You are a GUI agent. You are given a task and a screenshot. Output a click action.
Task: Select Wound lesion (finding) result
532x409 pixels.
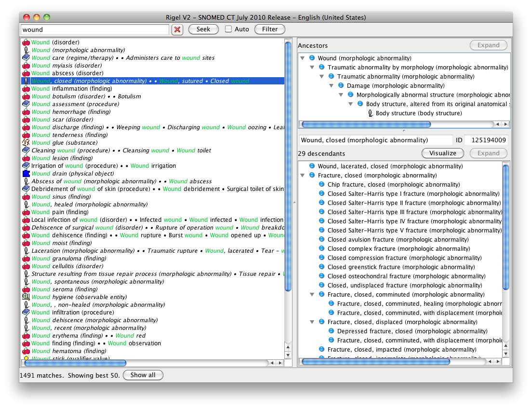click(x=153, y=158)
